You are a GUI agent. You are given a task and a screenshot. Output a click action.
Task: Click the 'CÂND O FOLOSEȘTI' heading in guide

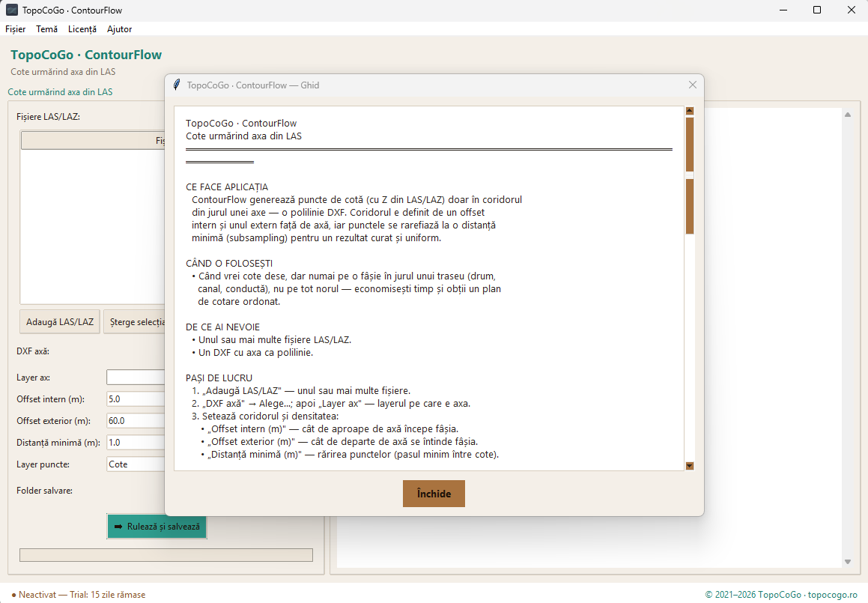pyautogui.click(x=229, y=264)
